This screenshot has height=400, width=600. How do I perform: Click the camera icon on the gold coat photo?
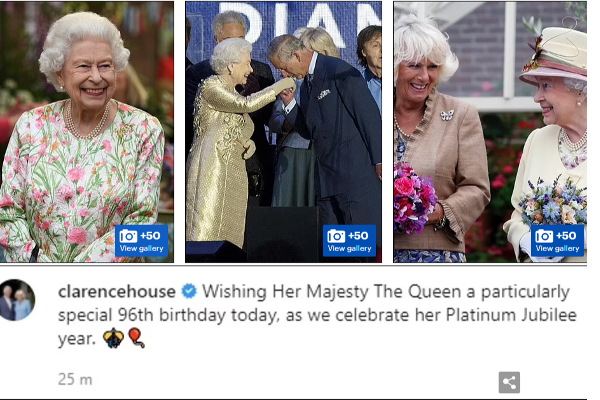coord(336,236)
